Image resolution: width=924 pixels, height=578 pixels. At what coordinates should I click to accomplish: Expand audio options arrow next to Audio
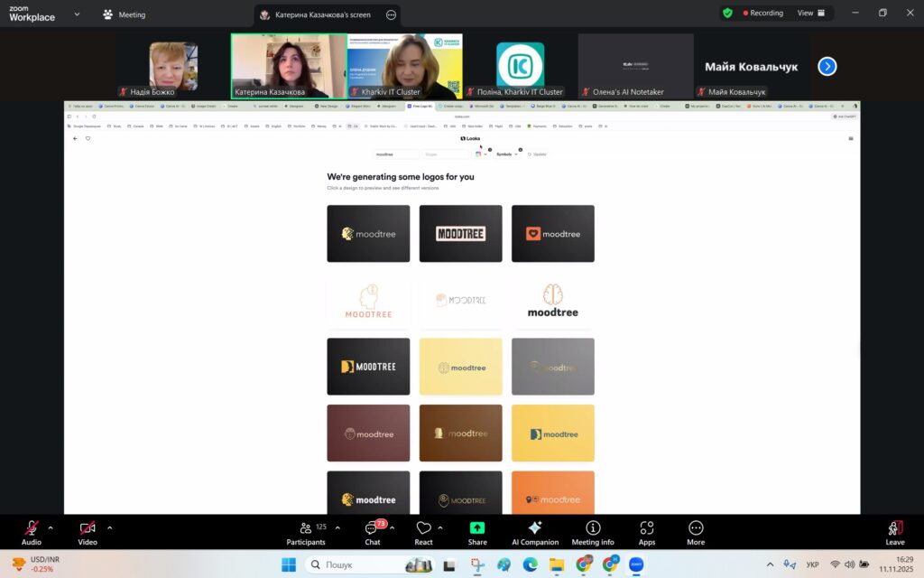[x=51, y=527]
